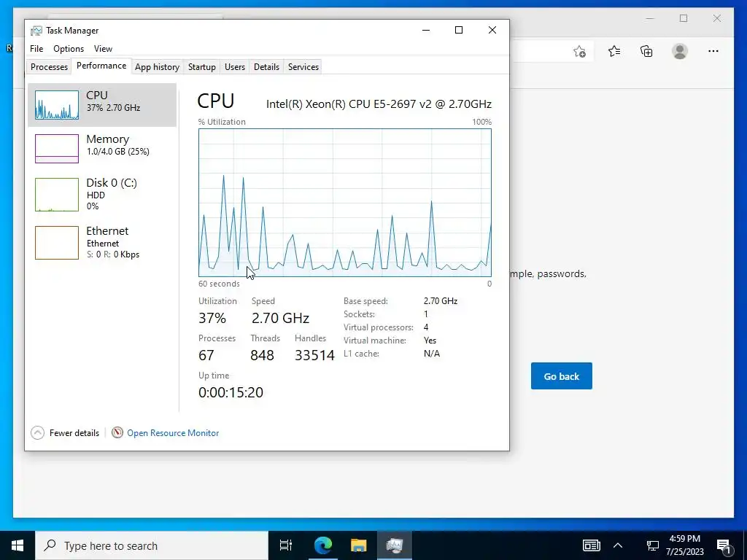Viewport: 747px width, 560px height.
Task: Open the File menu
Action: point(36,49)
